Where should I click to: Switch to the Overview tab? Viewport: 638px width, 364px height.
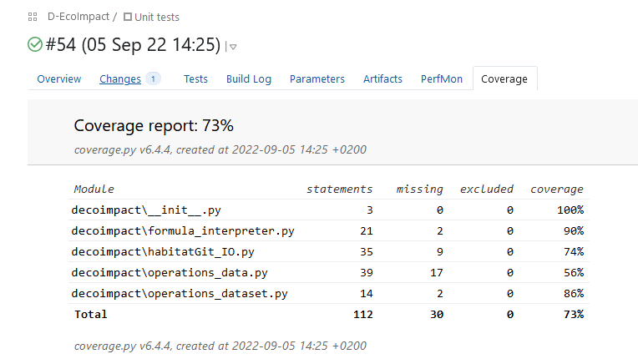tap(59, 79)
